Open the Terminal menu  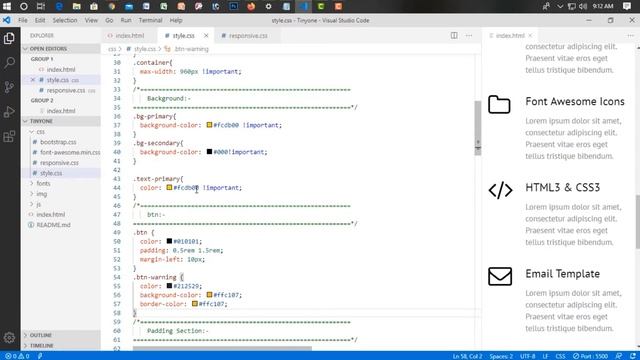pos(150,20)
